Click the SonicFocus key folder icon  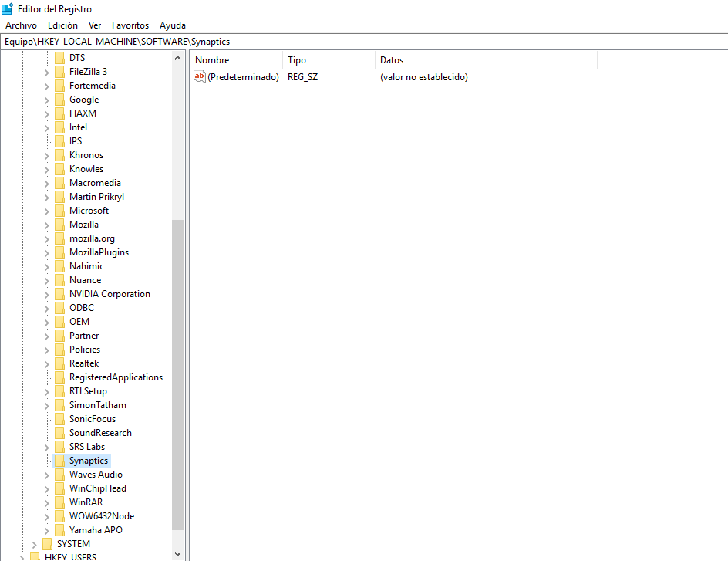[59, 419]
